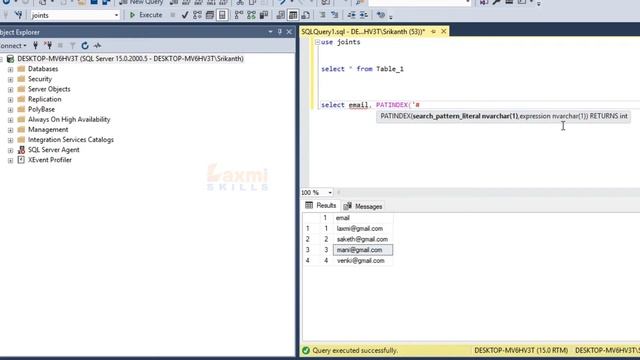Select Results to Grid output mode

click(293, 15)
